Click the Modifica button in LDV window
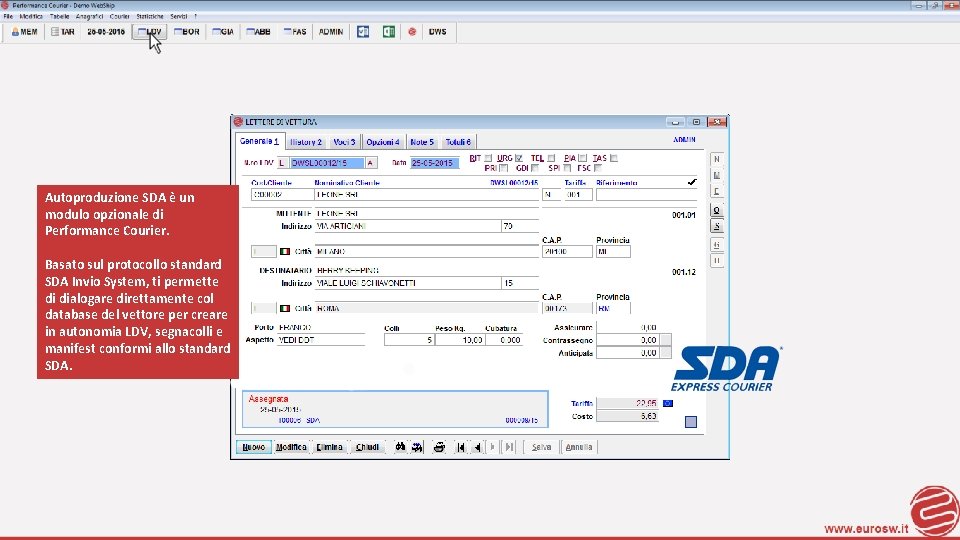The image size is (960, 540). [x=291, y=447]
